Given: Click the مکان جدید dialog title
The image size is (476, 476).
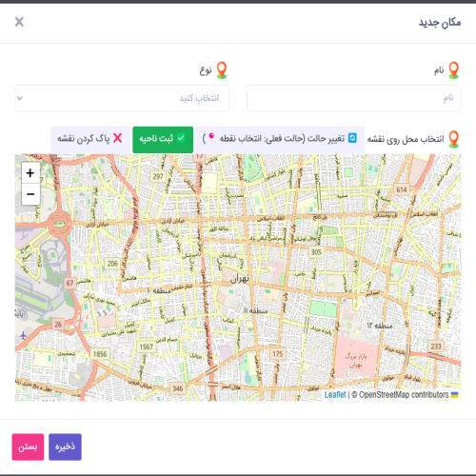Looking at the screenshot, I should (x=440, y=23).
